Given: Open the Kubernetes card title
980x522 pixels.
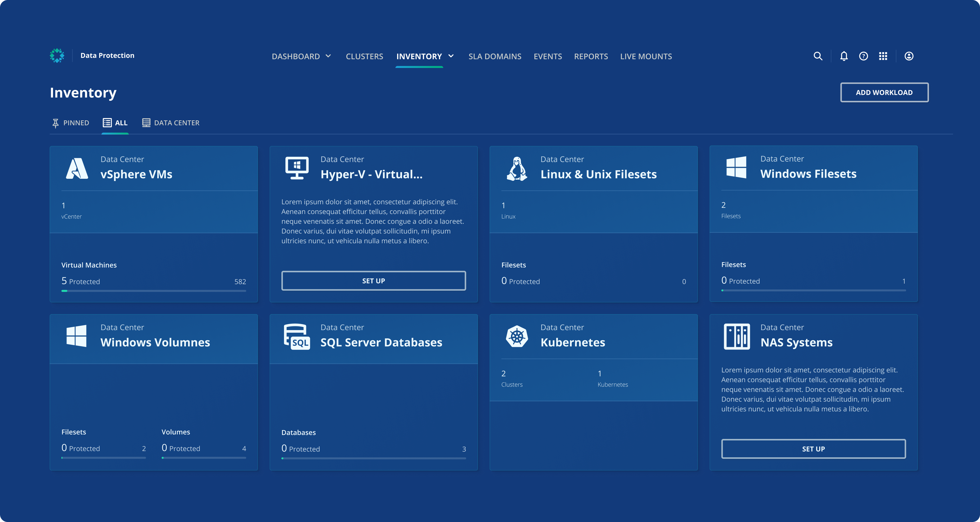Looking at the screenshot, I should point(573,342).
